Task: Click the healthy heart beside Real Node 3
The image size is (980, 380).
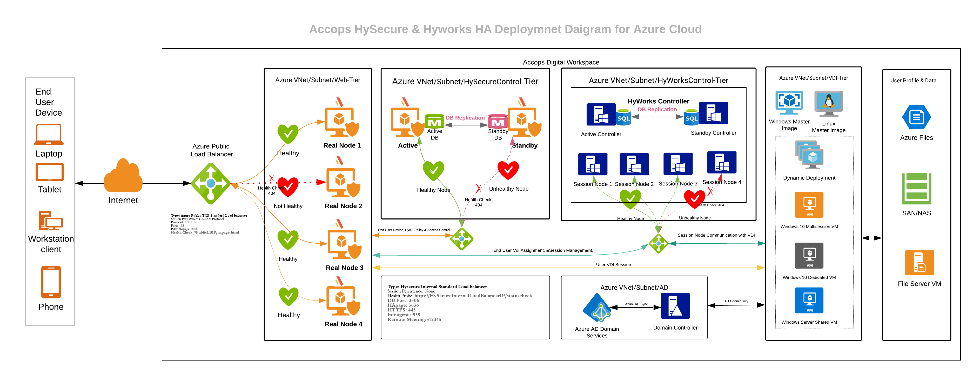Action: (288, 240)
